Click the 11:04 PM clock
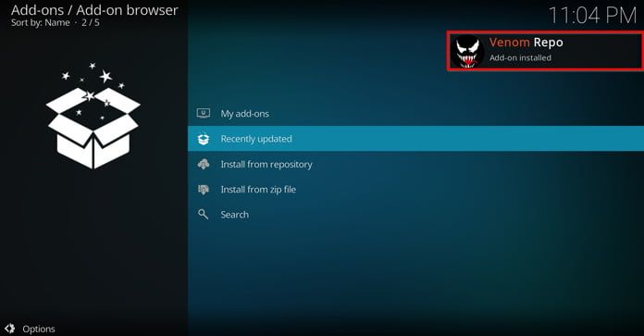This screenshot has width=644, height=336. pyautogui.click(x=592, y=16)
